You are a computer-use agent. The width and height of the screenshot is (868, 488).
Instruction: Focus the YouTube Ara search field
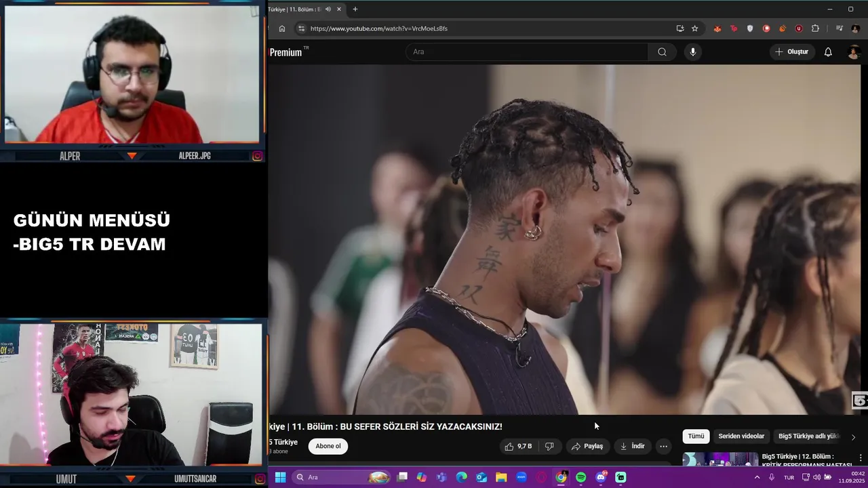pyautogui.click(x=527, y=52)
